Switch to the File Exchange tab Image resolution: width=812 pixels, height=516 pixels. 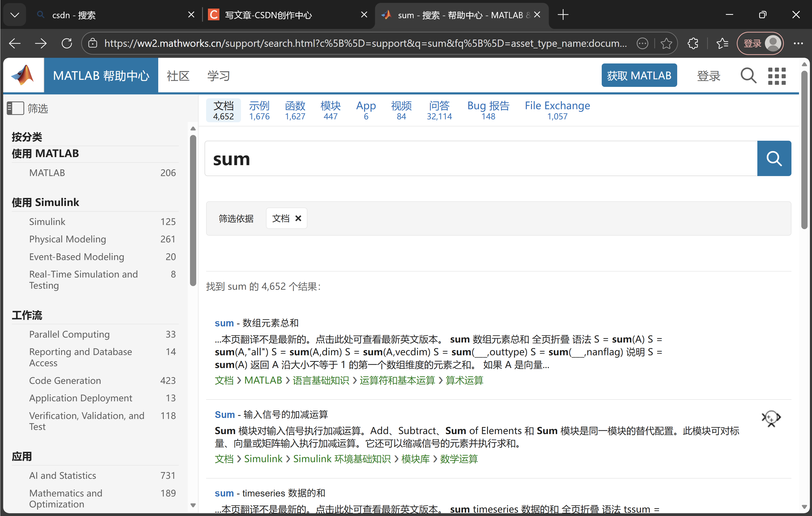(557, 110)
